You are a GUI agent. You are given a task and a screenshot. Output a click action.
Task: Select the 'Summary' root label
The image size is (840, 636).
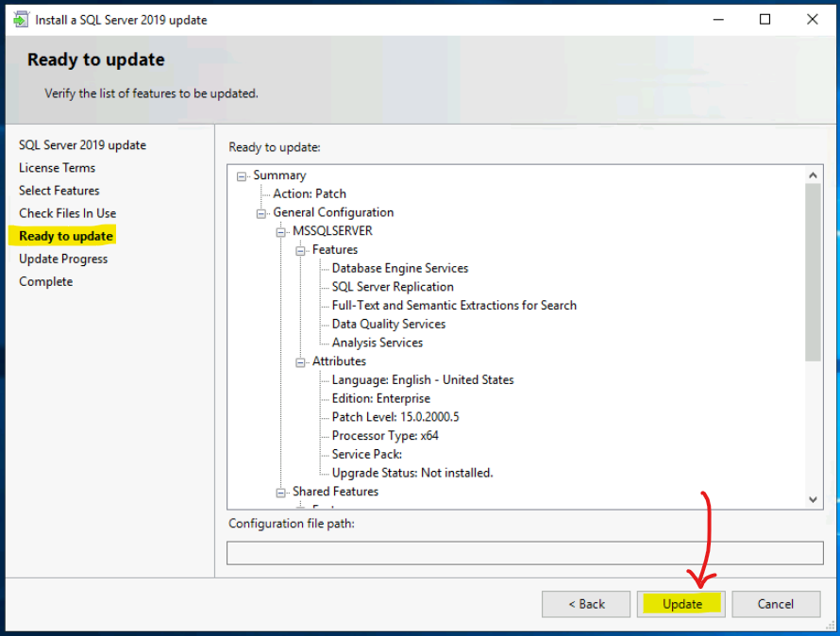(279, 176)
